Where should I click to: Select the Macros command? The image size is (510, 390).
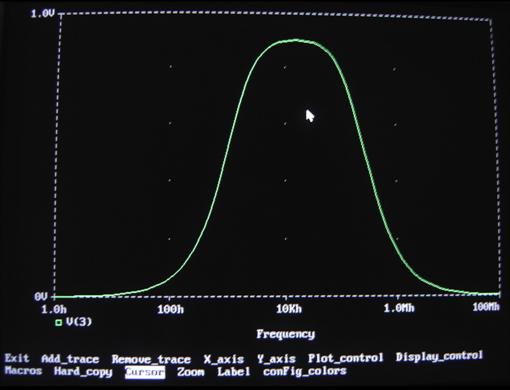click(23, 371)
